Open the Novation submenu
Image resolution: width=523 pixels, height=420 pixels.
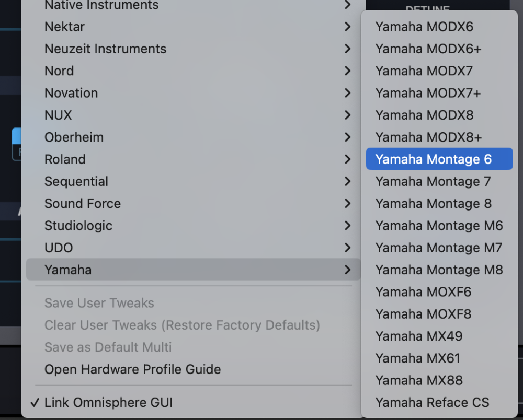[x=71, y=93]
